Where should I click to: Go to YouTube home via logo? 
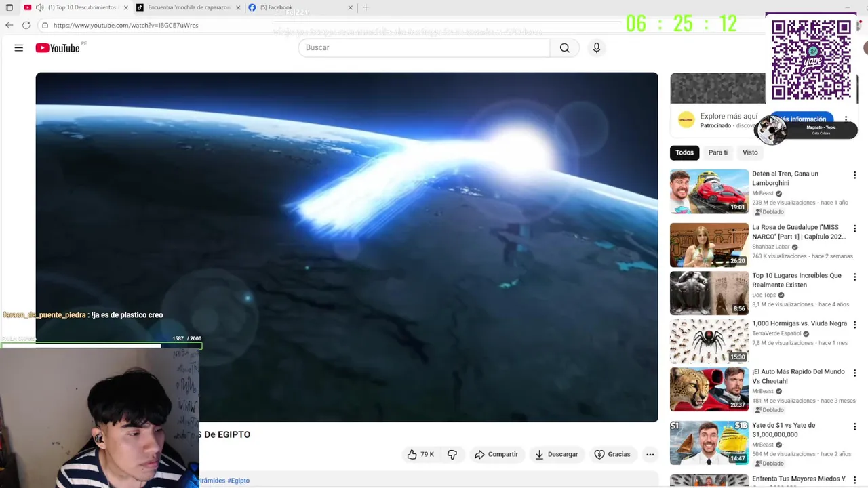[58, 47]
